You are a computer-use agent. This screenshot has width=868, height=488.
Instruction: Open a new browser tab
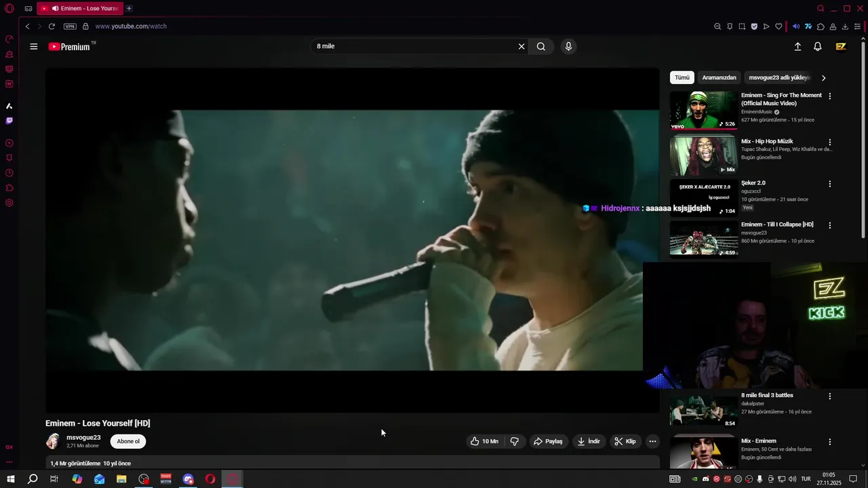(x=129, y=9)
